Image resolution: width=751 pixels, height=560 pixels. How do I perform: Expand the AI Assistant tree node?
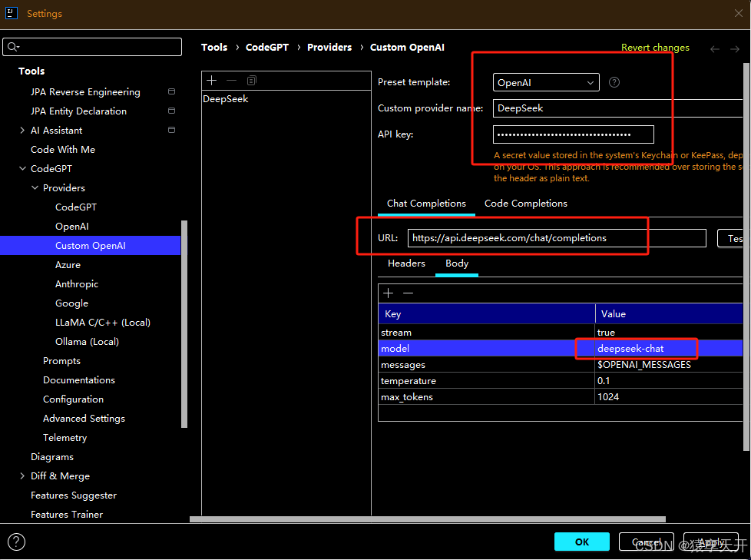(x=22, y=131)
